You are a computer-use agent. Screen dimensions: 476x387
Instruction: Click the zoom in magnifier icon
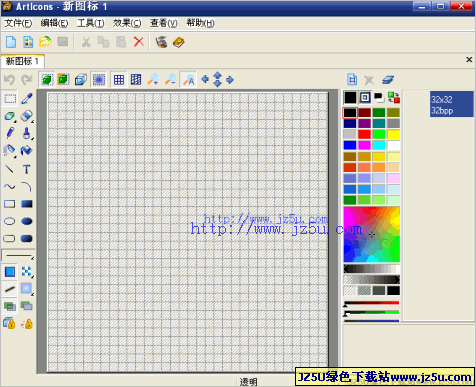[153, 80]
